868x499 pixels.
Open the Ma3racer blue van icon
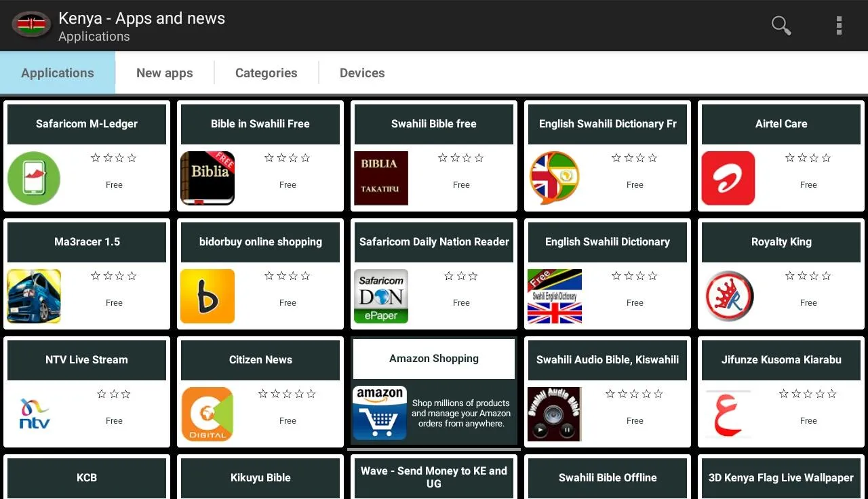click(34, 296)
